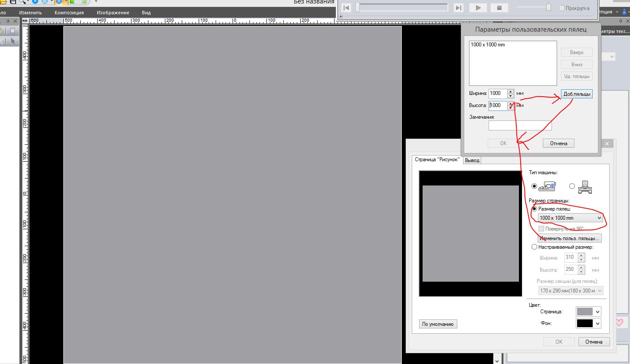
Task: Select the multi-needle machine radio button
Action: click(572, 186)
